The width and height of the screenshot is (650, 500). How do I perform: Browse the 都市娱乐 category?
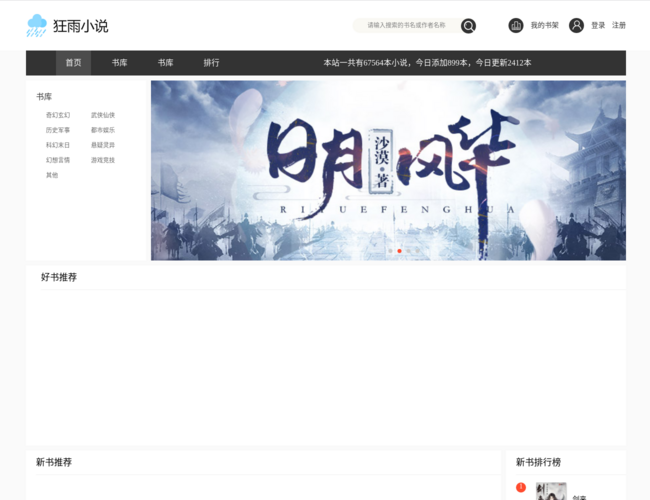tap(103, 130)
